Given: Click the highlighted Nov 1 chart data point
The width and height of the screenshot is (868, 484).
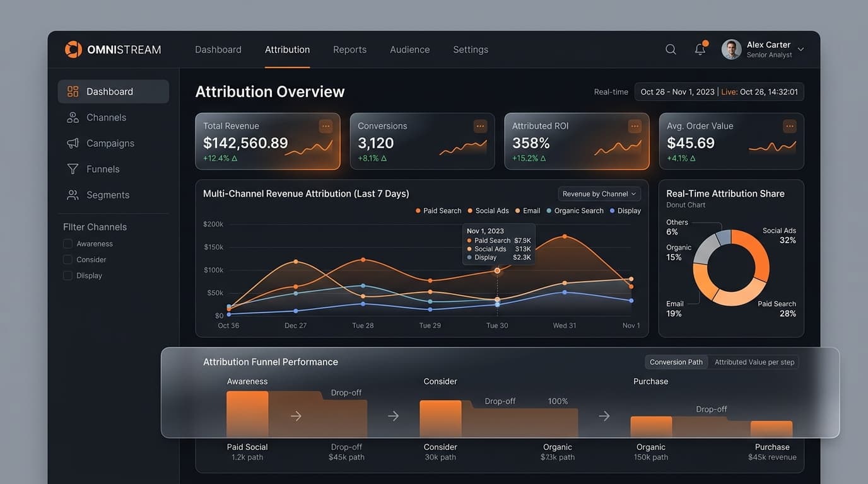Looking at the screenshot, I should (x=497, y=270).
